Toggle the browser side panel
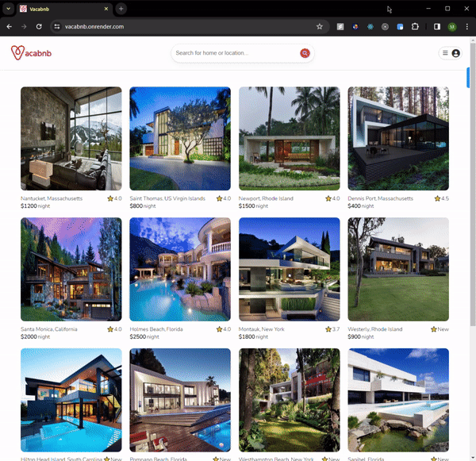Viewport: 476px width, 461px height. pyautogui.click(x=437, y=26)
